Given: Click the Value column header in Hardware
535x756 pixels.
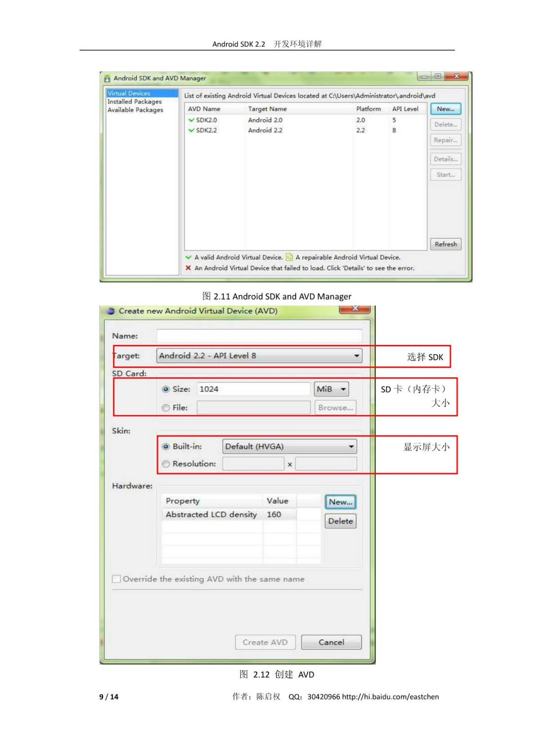Looking at the screenshot, I should pos(279,501).
